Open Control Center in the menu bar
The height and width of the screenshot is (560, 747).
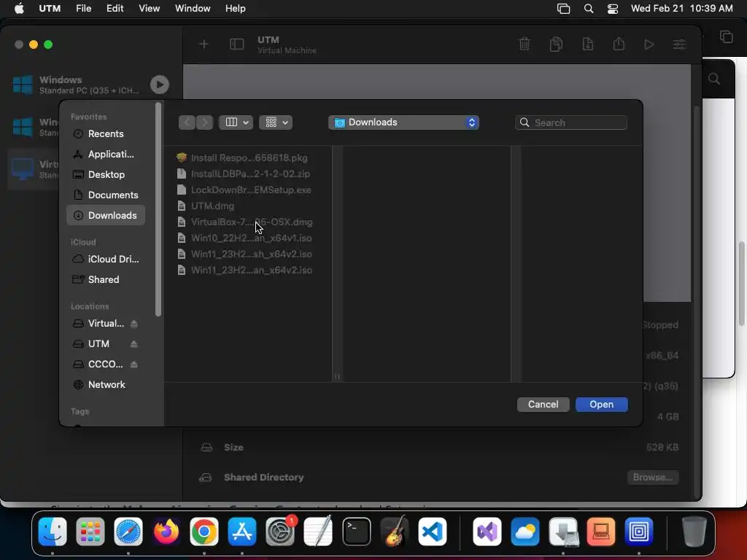coord(613,9)
